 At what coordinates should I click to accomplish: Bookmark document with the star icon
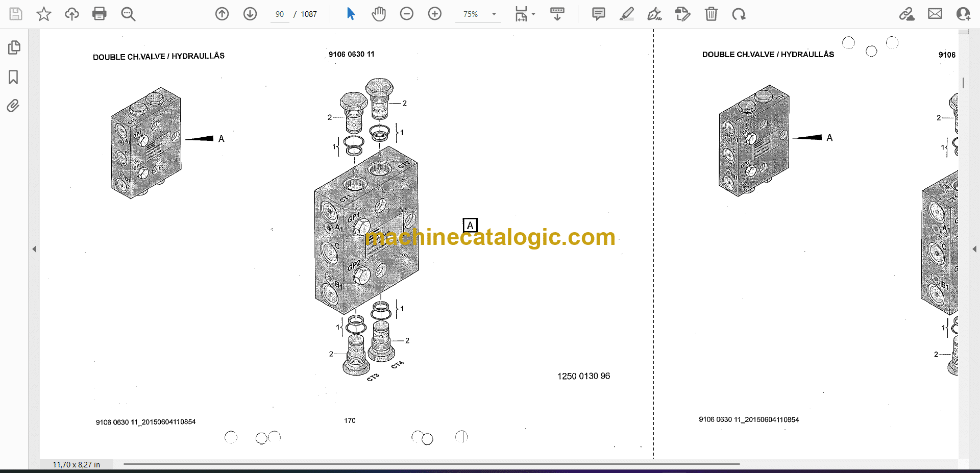point(44,14)
